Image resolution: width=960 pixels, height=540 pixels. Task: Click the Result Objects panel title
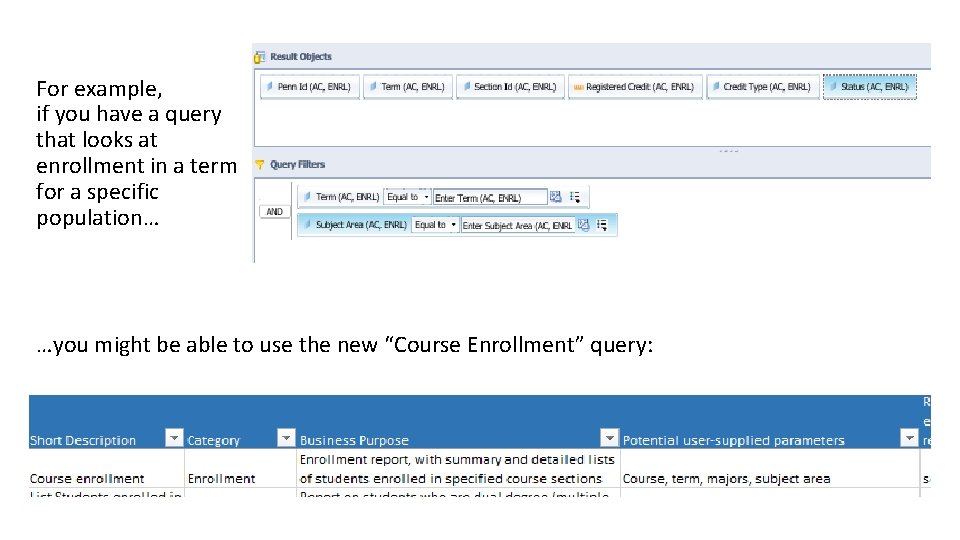(x=301, y=57)
